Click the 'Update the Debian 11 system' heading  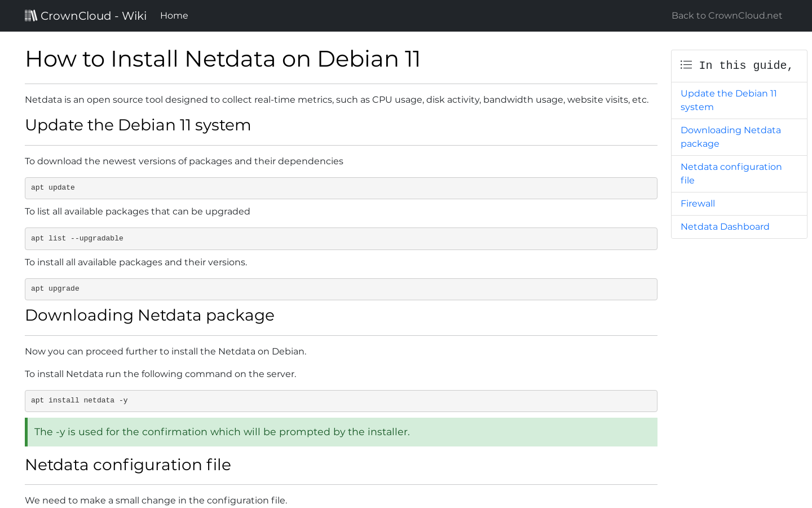coord(138,125)
